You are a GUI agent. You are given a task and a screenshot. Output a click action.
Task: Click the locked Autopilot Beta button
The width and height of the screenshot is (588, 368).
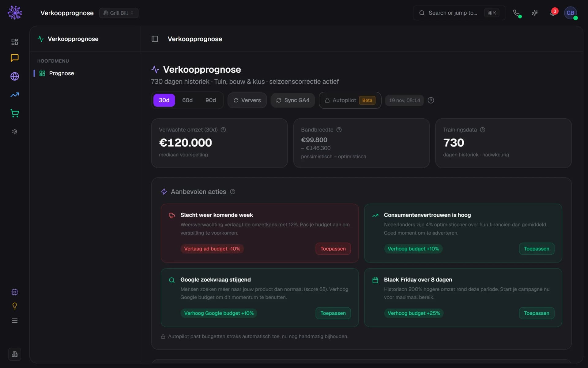click(350, 100)
